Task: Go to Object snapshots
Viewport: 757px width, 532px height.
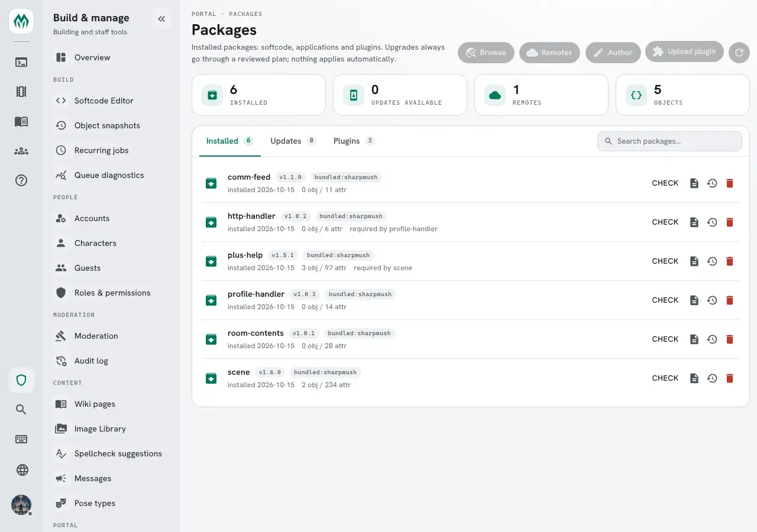Action: tap(111, 125)
